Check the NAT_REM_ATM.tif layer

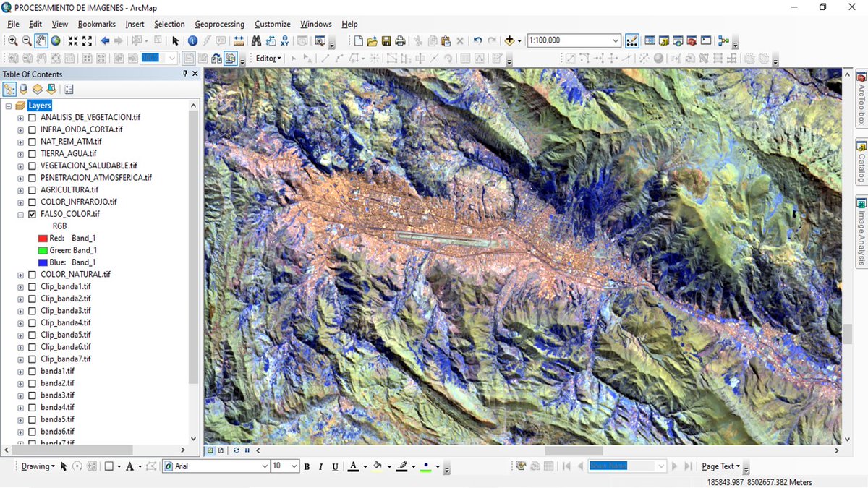coord(32,142)
